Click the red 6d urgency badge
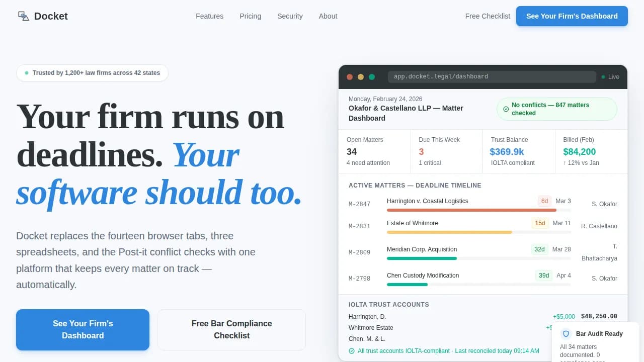 click(x=544, y=201)
